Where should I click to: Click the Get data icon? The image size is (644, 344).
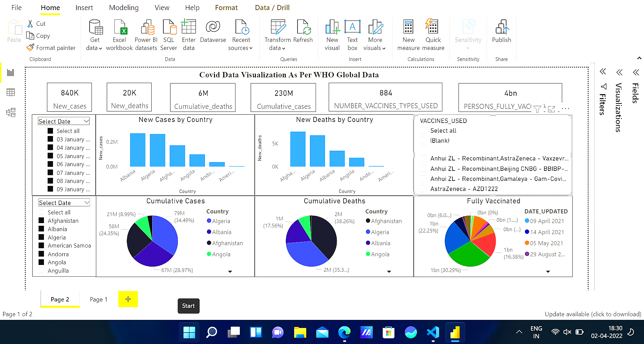pos(95,27)
